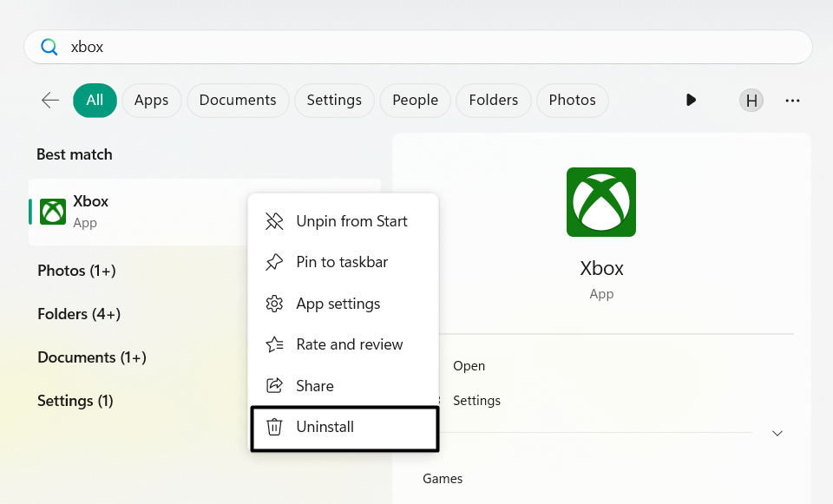Click the search box containing xbox
The image size is (833, 504).
click(x=416, y=47)
